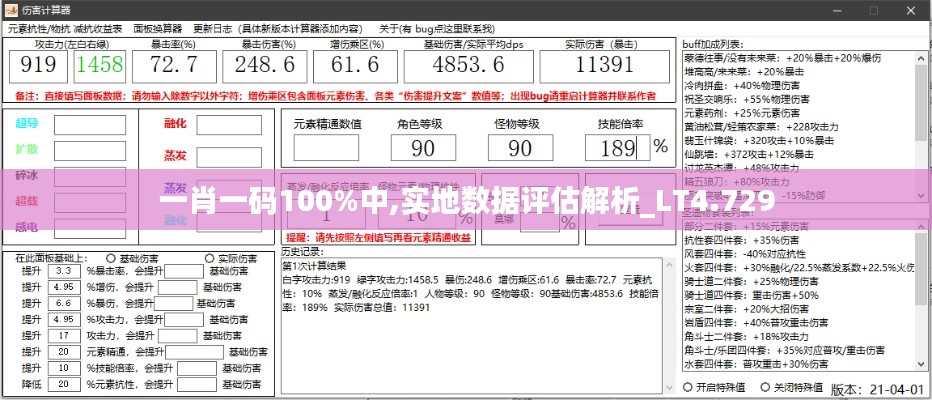Click the crit damage 248.6 field
The height and width of the screenshot is (400, 932).
pyautogui.click(x=267, y=66)
